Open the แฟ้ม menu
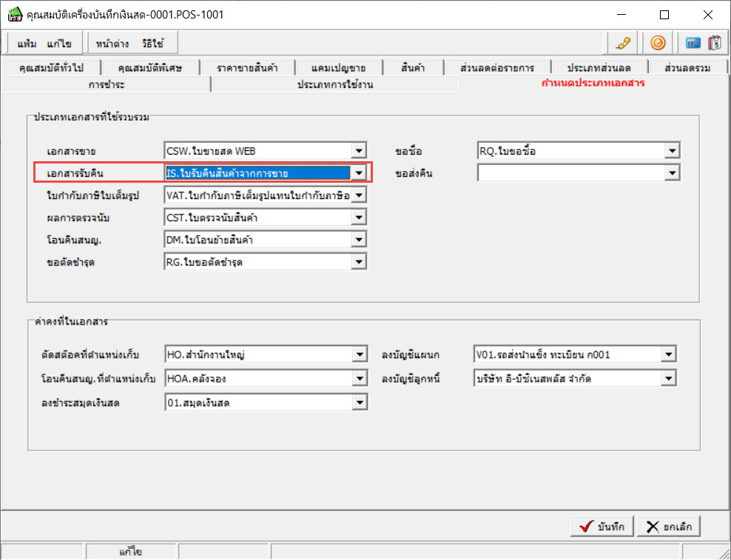 (27, 44)
